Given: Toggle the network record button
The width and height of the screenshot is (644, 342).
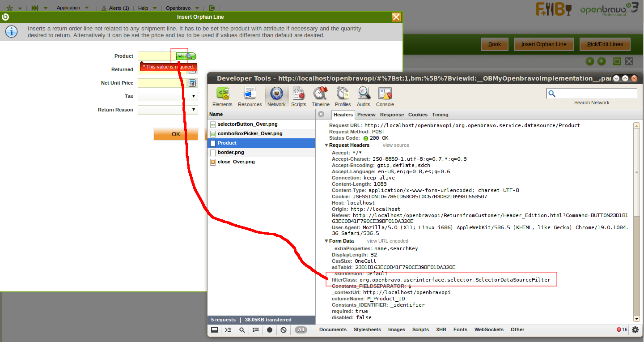Looking at the screenshot, I should (270, 330).
